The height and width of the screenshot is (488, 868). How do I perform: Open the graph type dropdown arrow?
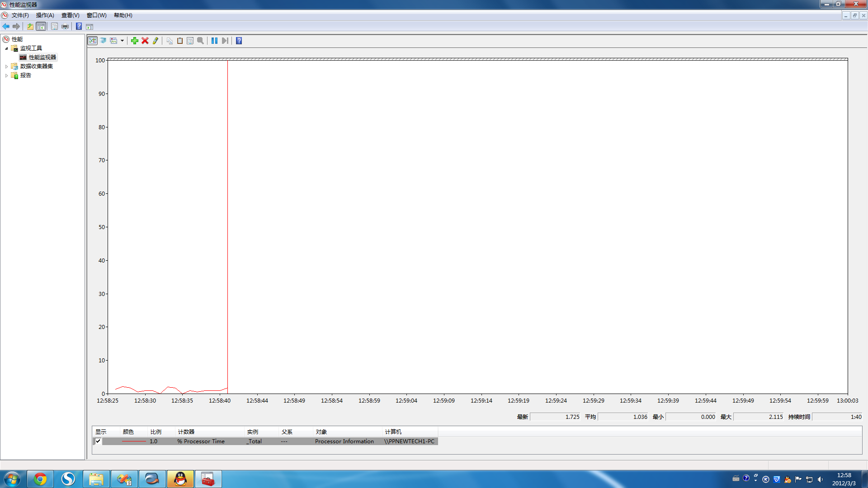point(122,41)
